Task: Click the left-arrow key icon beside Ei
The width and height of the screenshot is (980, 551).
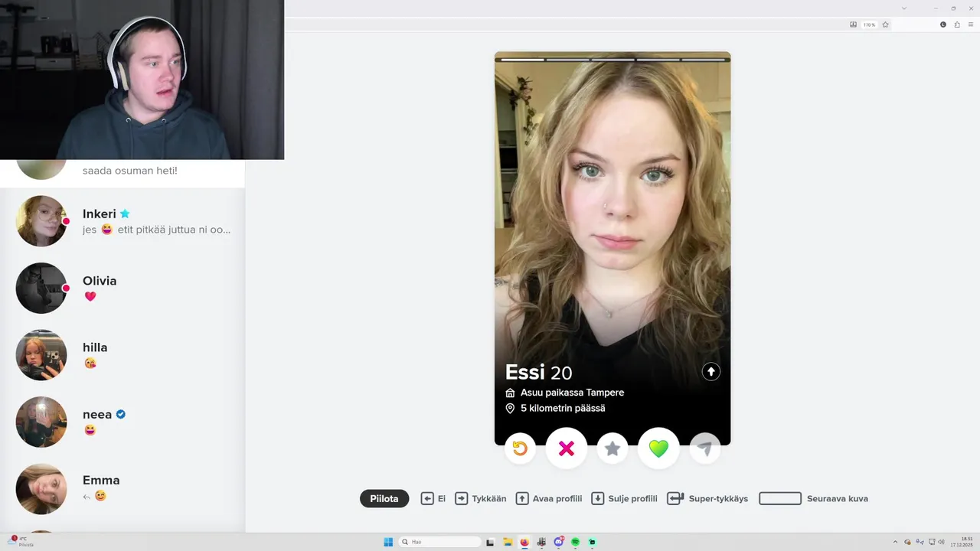Action: 427,498
